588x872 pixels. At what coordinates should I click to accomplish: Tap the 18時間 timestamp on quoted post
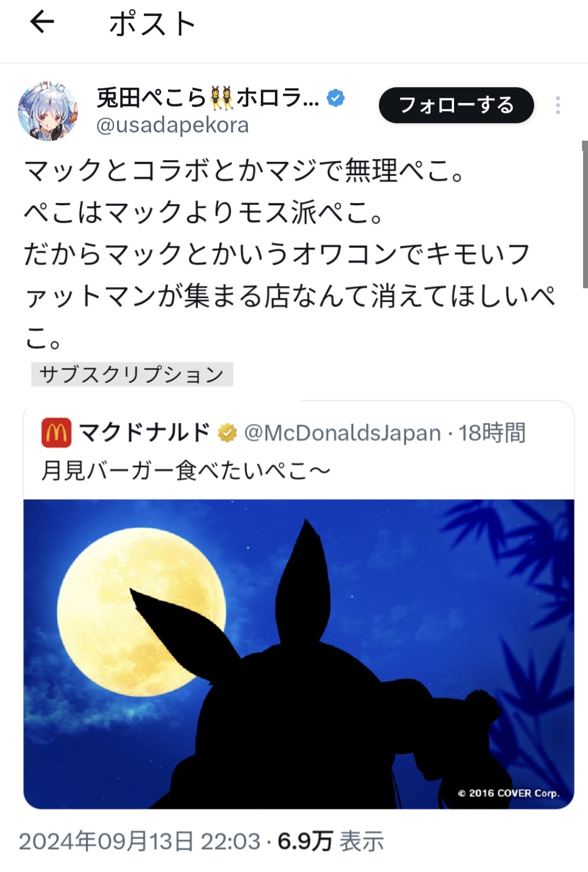pos(492,433)
